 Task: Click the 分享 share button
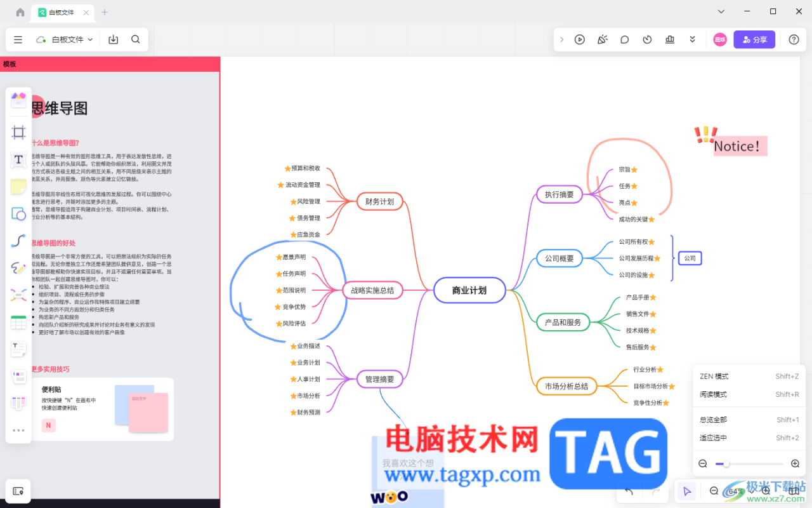pos(754,39)
